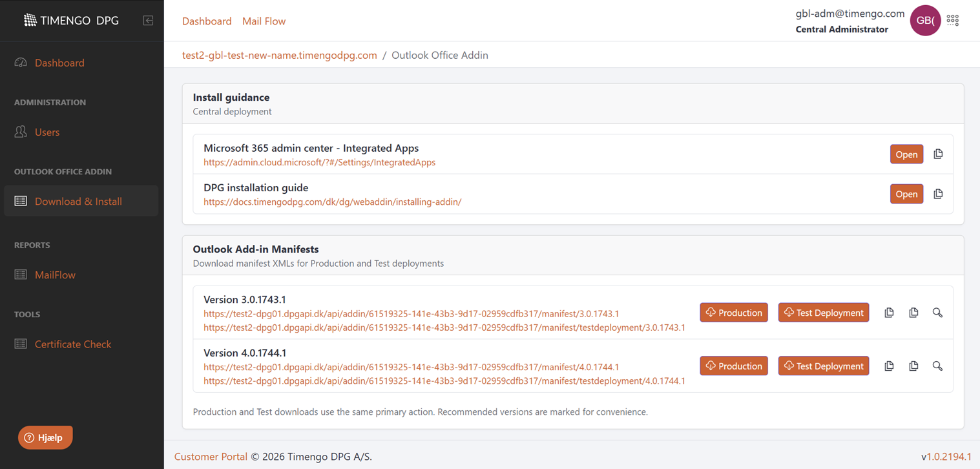This screenshot has height=469, width=980.
Task: Click magnifier icon for Version 4.0.1744.1
Action: pyautogui.click(x=937, y=366)
